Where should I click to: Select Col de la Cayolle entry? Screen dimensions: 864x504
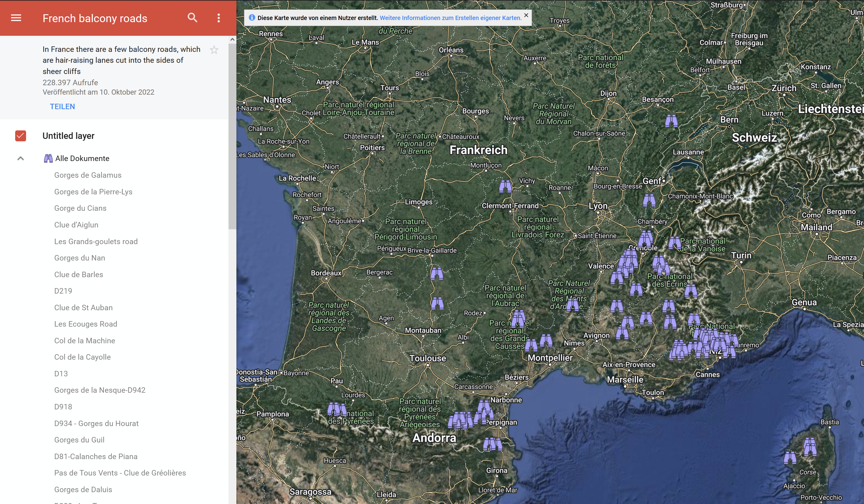tap(82, 357)
